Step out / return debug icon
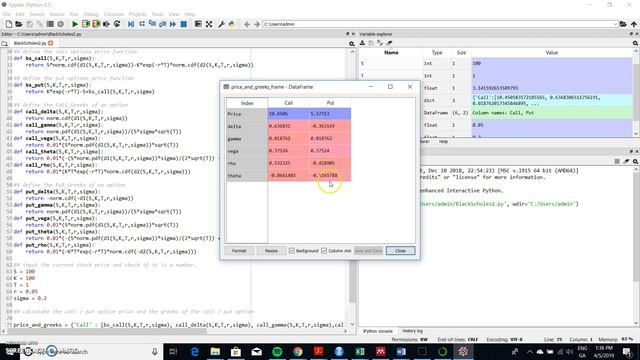Image resolution: width=640 pixels, height=360 pixels. click(x=162, y=24)
